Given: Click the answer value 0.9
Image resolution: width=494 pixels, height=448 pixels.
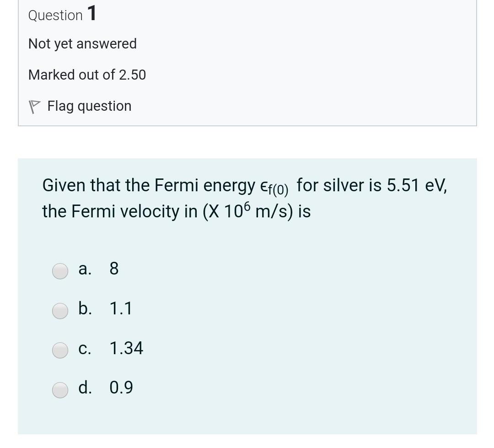Looking at the screenshot, I should (x=121, y=388).
